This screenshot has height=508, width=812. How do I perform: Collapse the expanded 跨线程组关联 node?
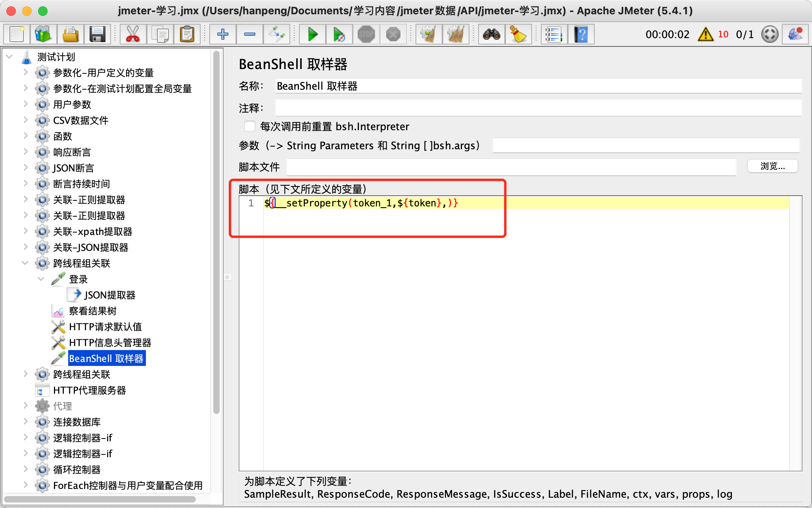point(25,263)
